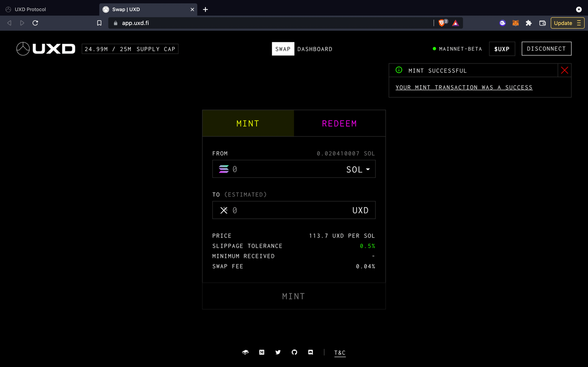Click the Brave Shields lion icon
The width and height of the screenshot is (588, 367).
click(x=442, y=23)
